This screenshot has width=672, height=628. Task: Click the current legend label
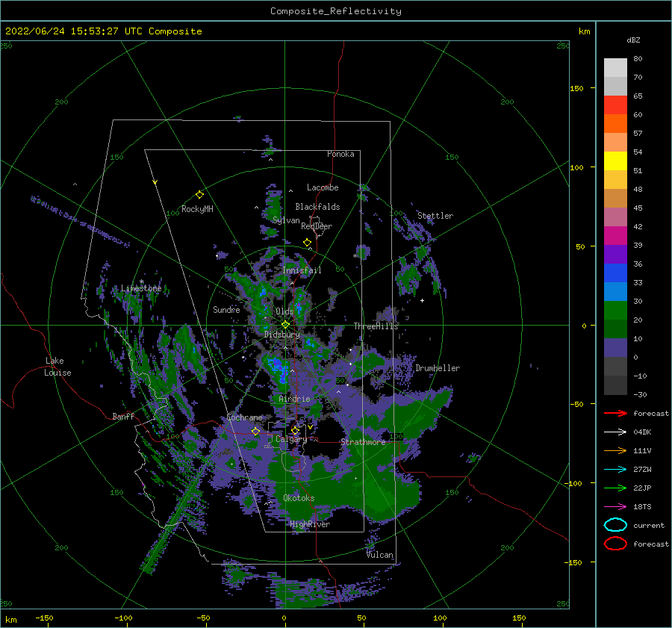point(649,525)
